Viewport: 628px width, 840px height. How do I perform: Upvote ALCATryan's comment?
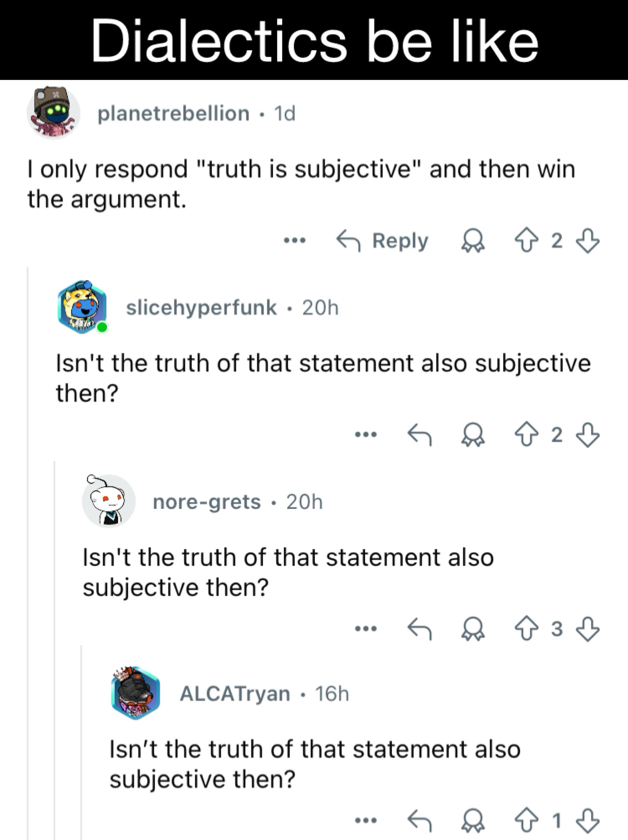click(x=526, y=821)
